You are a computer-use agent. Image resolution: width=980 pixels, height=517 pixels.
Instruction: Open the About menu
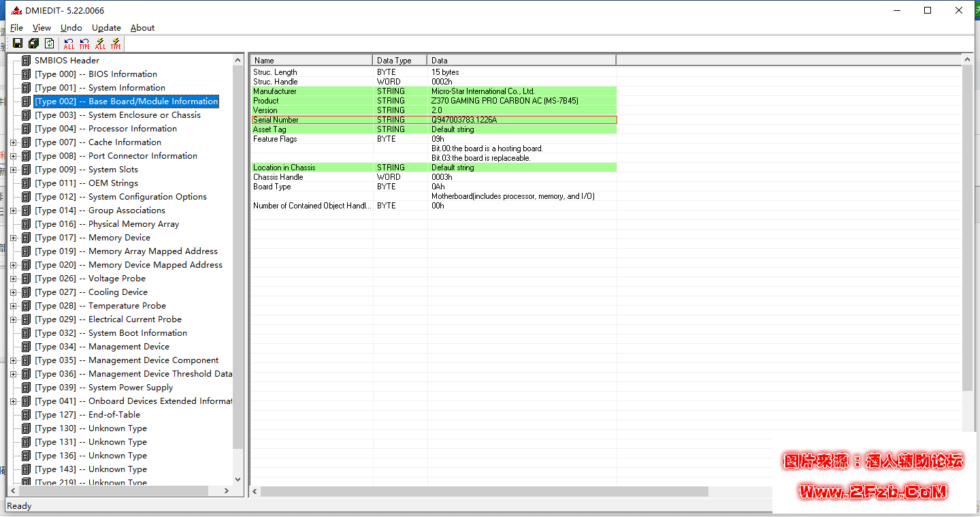pos(142,28)
